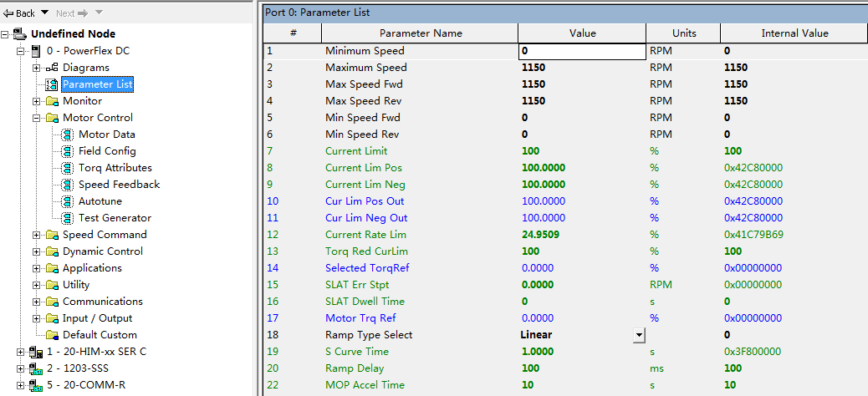Click the Communications folder icon

coord(53,302)
